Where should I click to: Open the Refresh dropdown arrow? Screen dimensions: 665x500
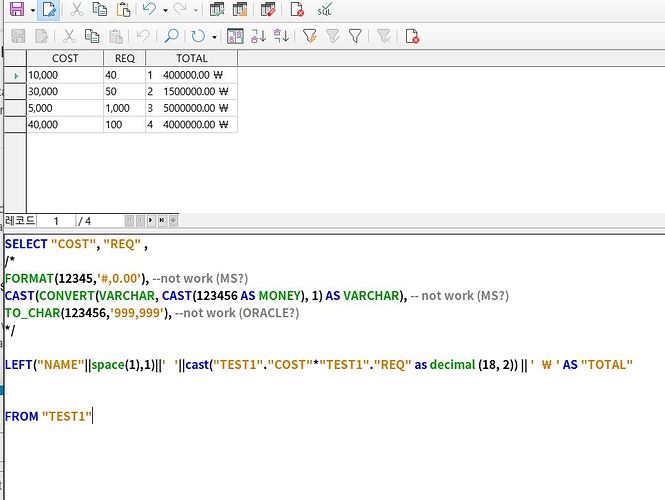(214, 37)
